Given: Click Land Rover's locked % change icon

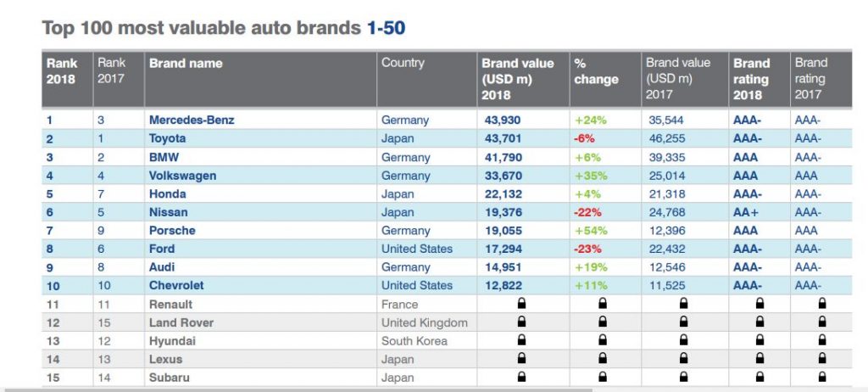Looking at the screenshot, I should tap(603, 322).
